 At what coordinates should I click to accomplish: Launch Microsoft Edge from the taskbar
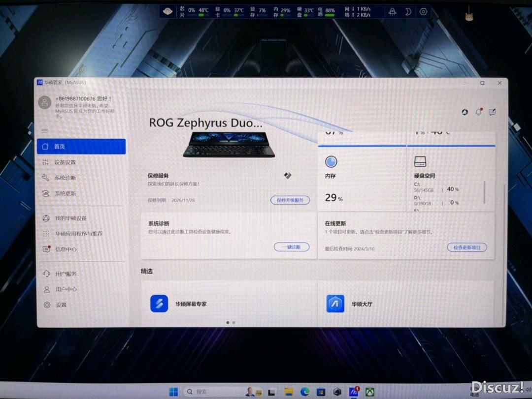pyautogui.click(x=305, y=392)
